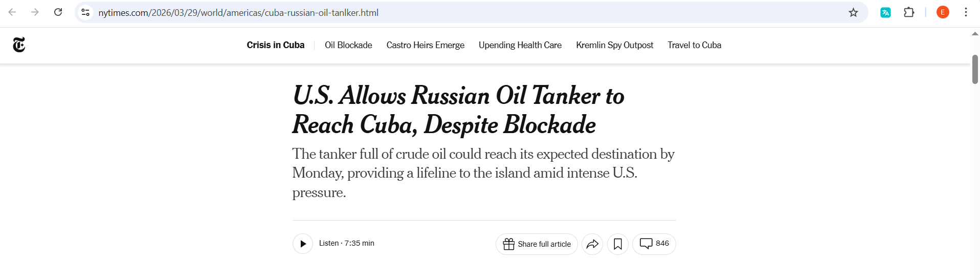The width and height of the screenshot is (980, 280).
Task: Click the share arrow icon
Action: click(x=592, y=244)
